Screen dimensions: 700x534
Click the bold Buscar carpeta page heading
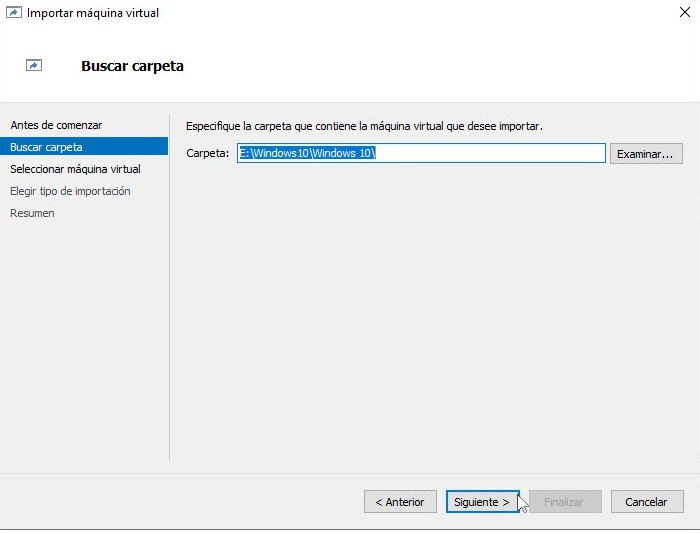click(132, 66)
